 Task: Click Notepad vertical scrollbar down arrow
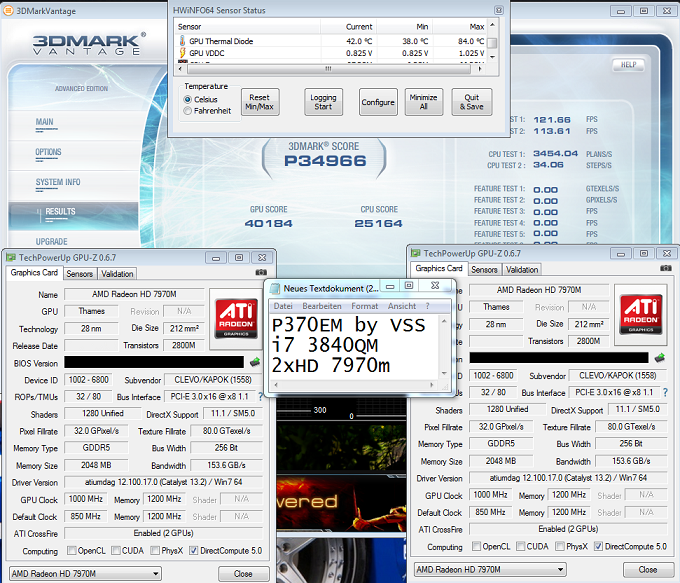(x=444, y=373)
